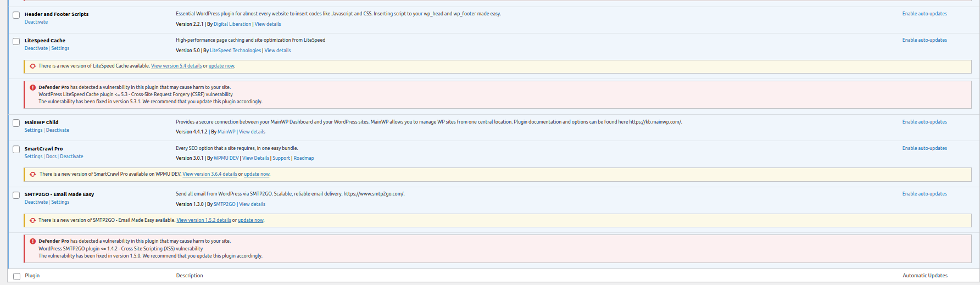The width and height of the screenshot is (980, 285).
Task: Open SmartCrawl Pro Docs
Action: (x=51, y=157)
